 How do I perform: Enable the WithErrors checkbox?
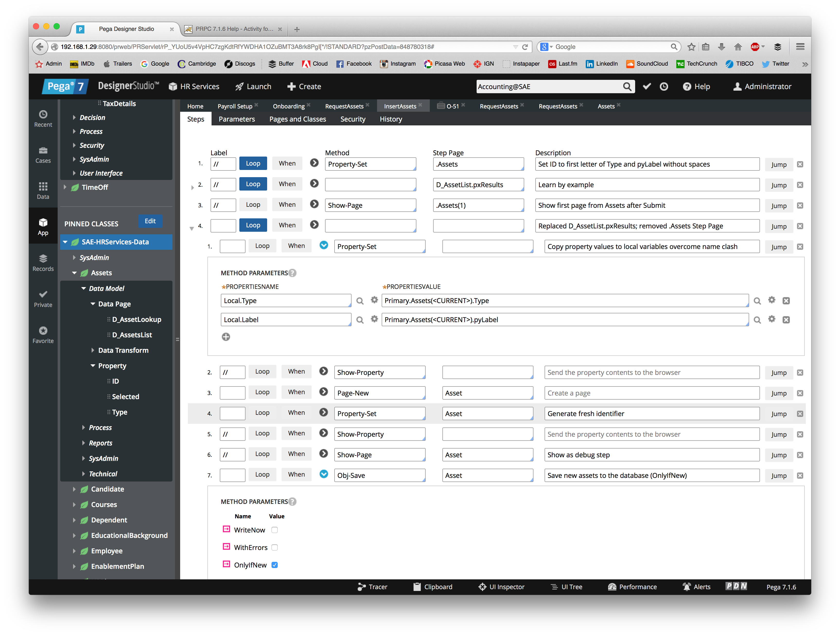pyautogui.click(x=275, y=547)
